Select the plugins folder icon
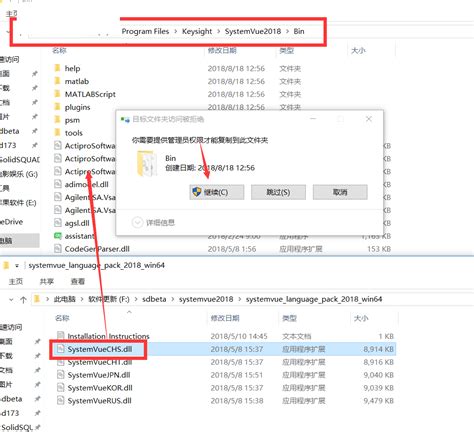 pos(57,107)
